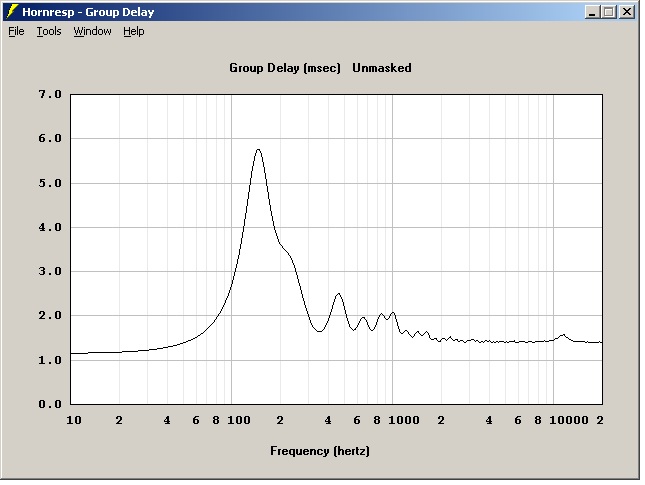Minimize the Group Delay window
The height and width of the screenshot is (485, 645).
coord(592,12)
